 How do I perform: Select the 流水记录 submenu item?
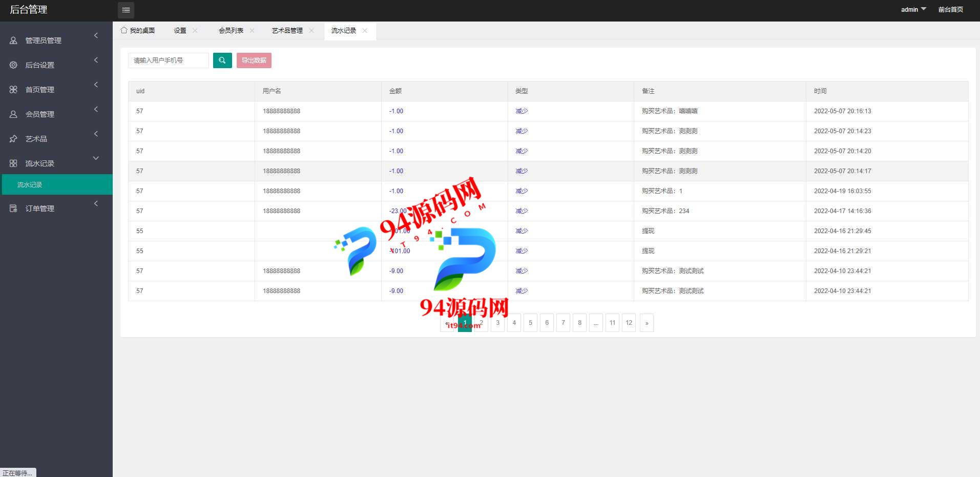click(57, 184)
